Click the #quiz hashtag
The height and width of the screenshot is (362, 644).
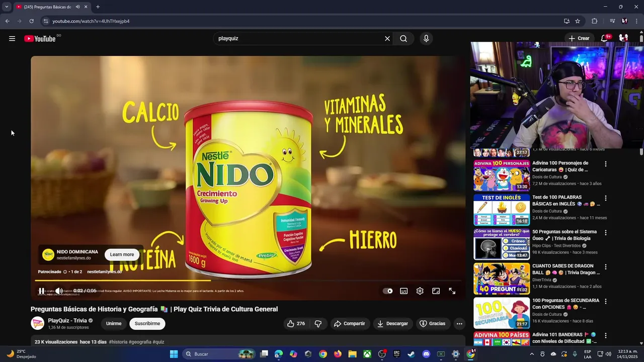click(x=158, y=342)
